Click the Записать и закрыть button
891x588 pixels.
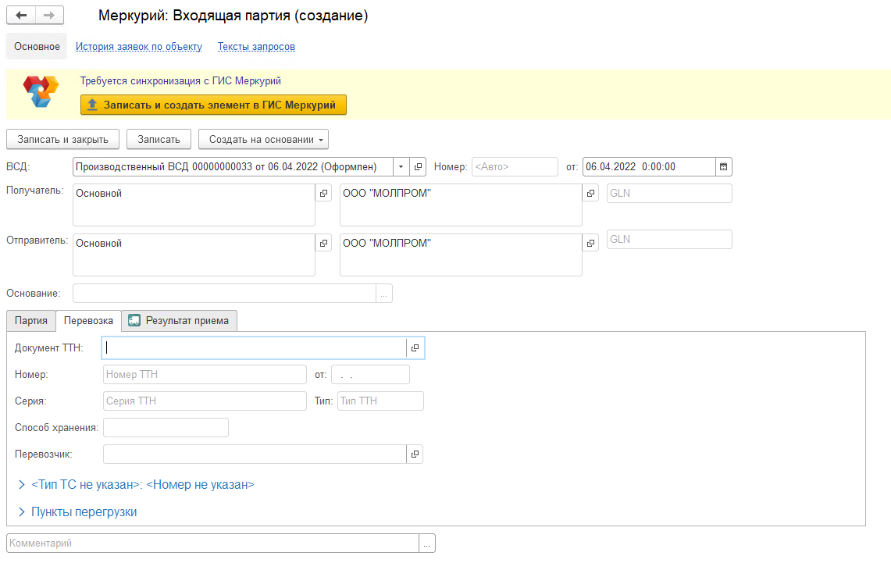[x=62, y=139]
